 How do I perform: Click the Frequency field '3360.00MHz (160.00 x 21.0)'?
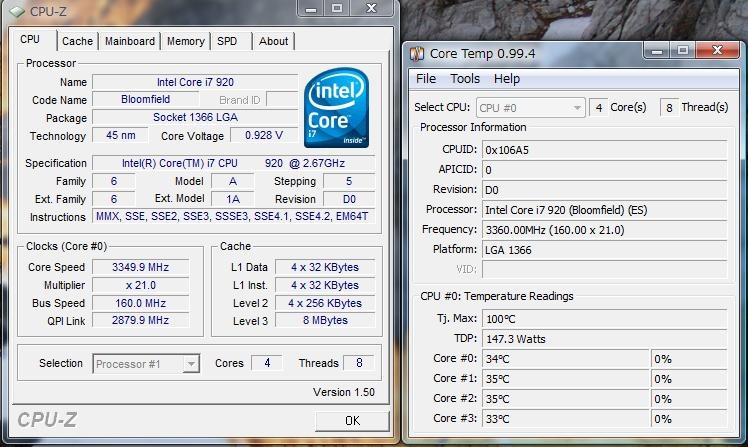coord(604,230)
